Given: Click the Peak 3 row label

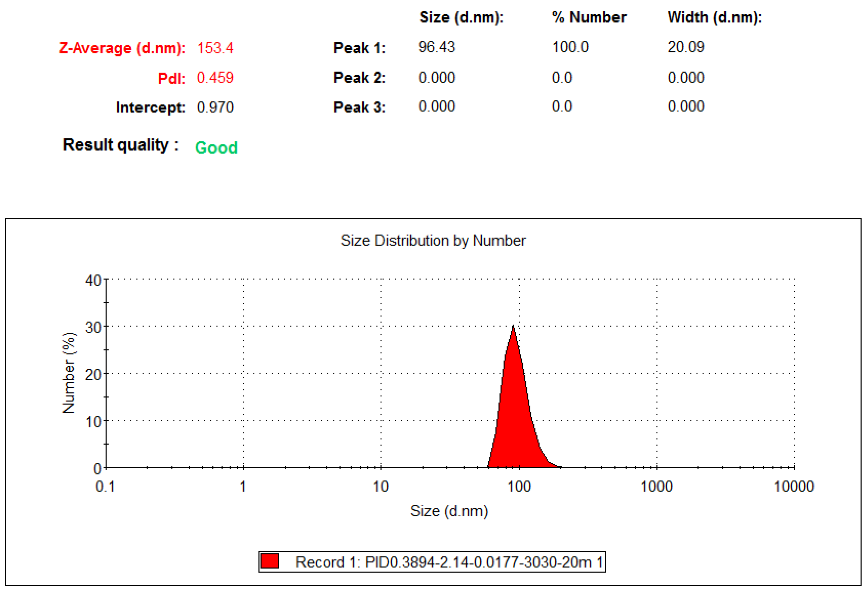Looking at the screenshot, I should tap(359, 107).
